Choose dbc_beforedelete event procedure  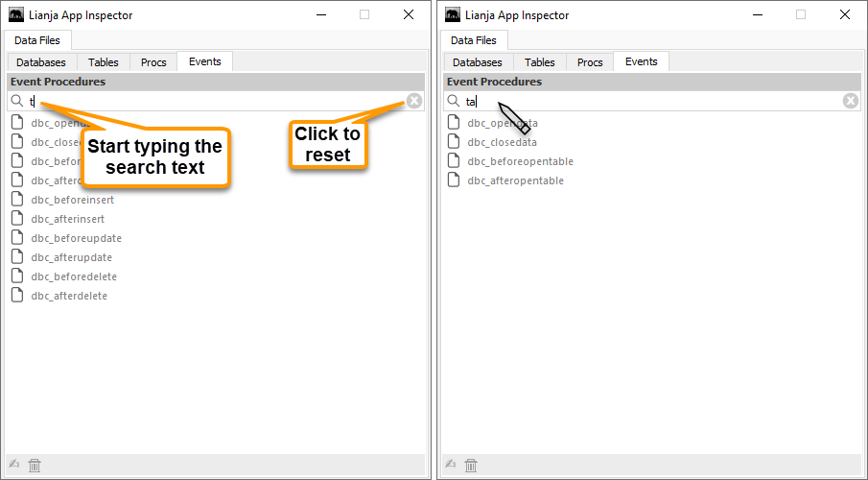(x=74, y=276)
